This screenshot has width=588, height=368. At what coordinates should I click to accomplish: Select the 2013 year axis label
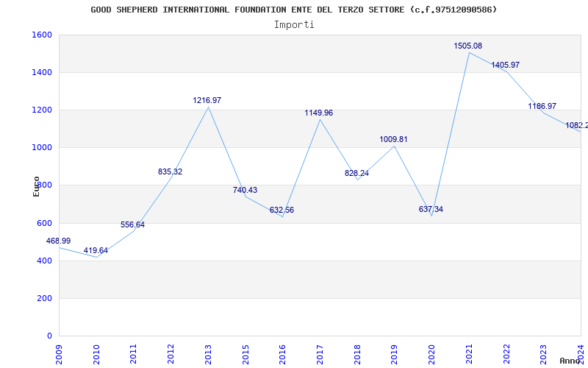208,355
